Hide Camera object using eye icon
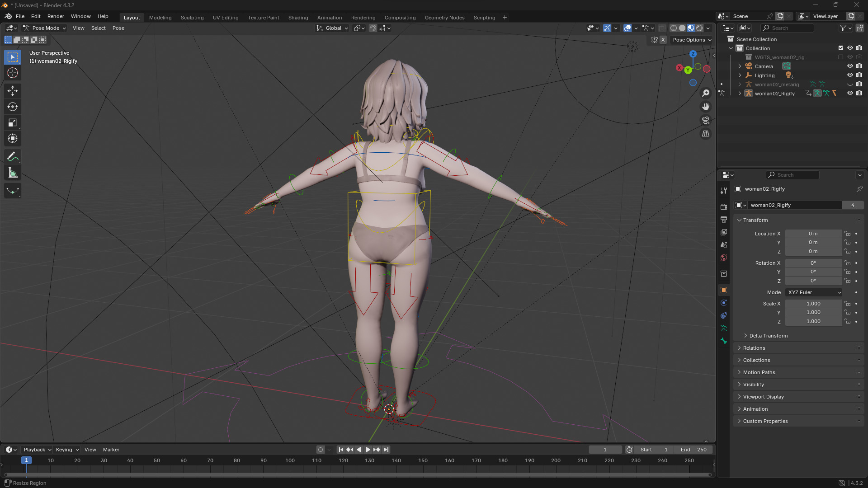Screen dimensions: 868x488 (x=850, y=66)
